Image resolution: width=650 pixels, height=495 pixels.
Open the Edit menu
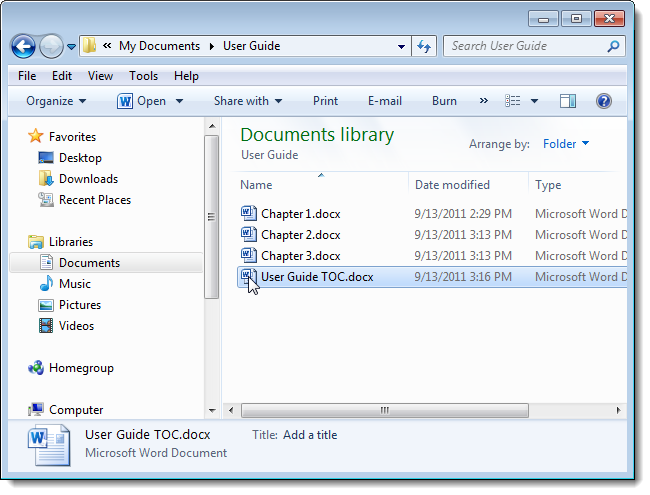click(x=62, y=76)
